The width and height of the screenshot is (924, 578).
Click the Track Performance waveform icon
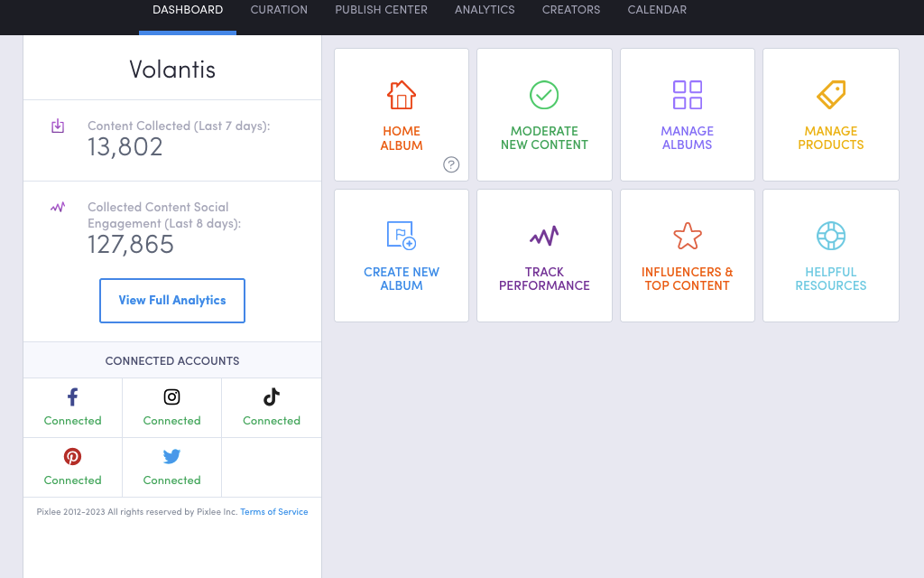click(544, 237)
